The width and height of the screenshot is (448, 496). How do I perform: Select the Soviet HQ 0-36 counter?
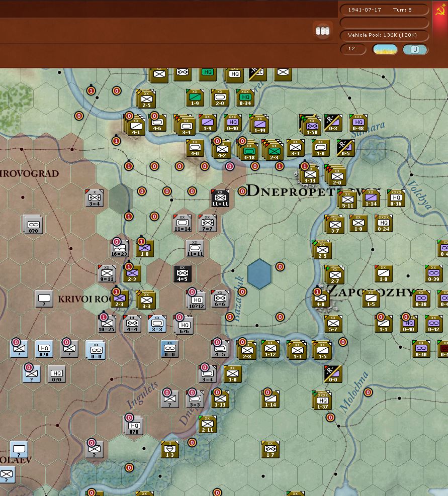(x=396, y=199)
